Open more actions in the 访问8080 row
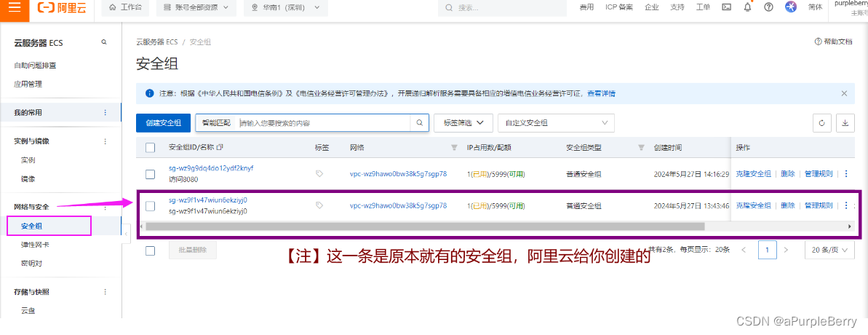Viewport: 868px width, 335px height. pyautogui.click(x=845, y=174)
